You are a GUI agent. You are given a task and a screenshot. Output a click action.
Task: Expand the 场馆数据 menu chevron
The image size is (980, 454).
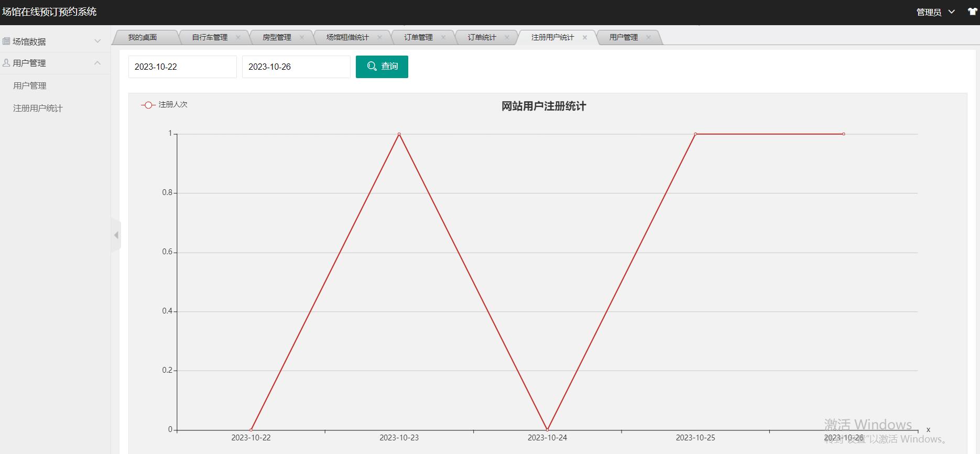(x=97, y=41)
